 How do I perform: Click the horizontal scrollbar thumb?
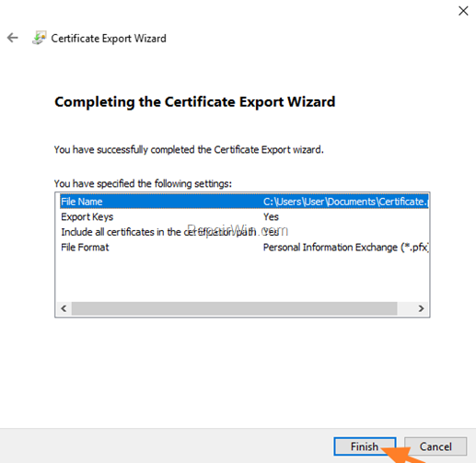click(235, 308)
